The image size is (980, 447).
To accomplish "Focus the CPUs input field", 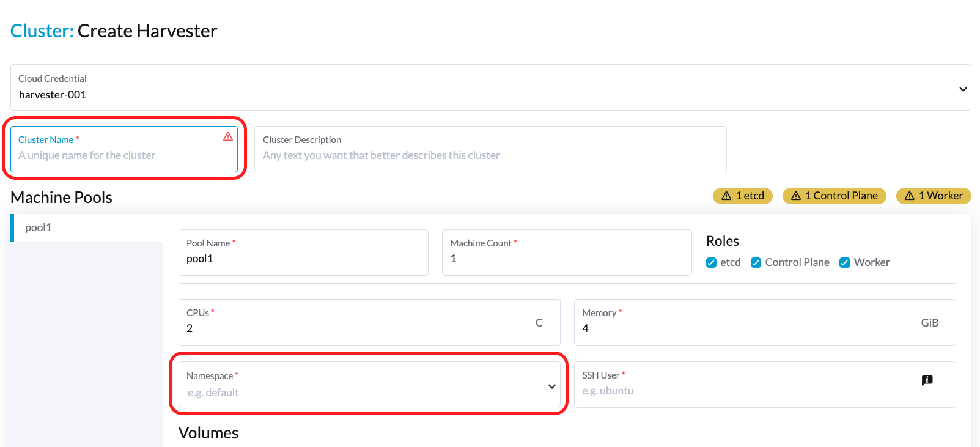I will (352, 328).
